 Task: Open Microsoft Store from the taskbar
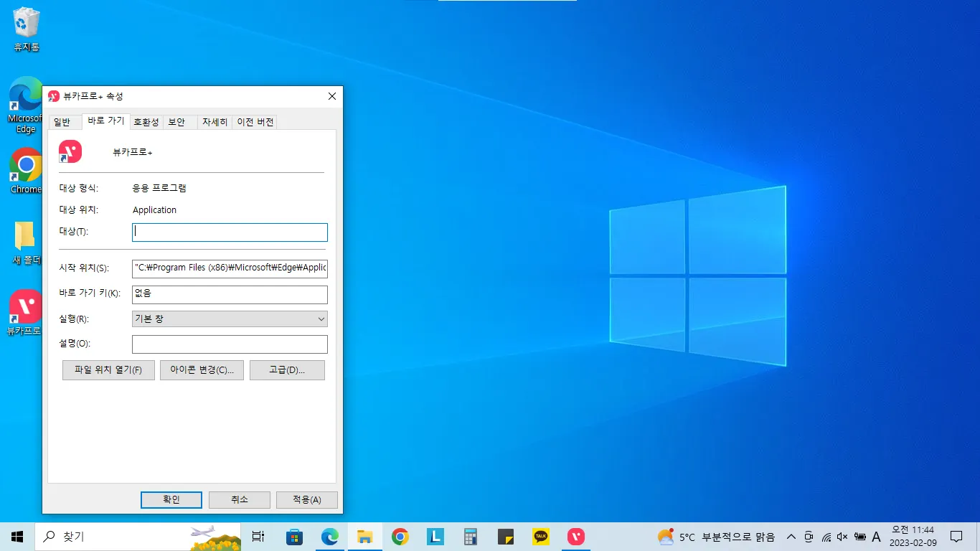(x=294, y=537)
